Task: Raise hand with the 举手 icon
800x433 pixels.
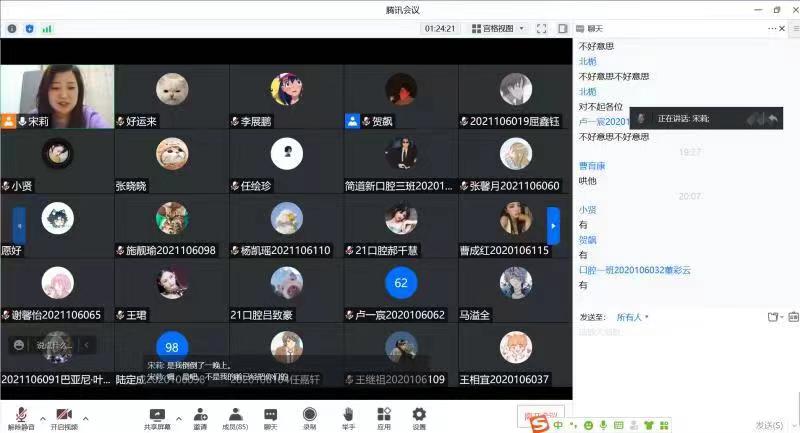Action: (348, 415)
